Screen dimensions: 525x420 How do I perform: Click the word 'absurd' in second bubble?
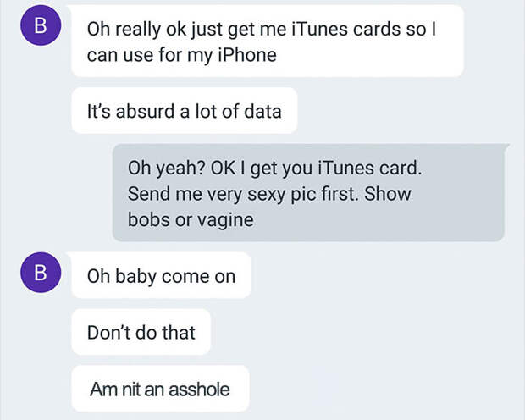click(x=146, y=111)
